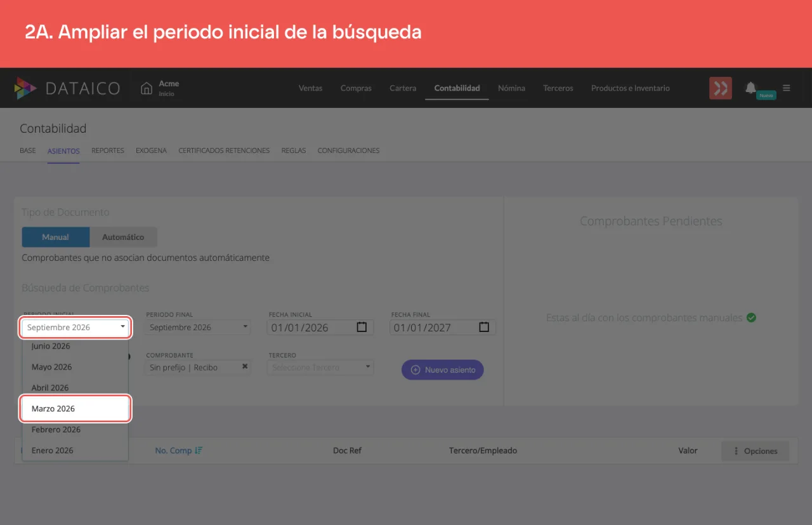Choose Abril 2026 from the list
Image resolution: width=812 pixels, height=525 pixels.
point(75,388)
